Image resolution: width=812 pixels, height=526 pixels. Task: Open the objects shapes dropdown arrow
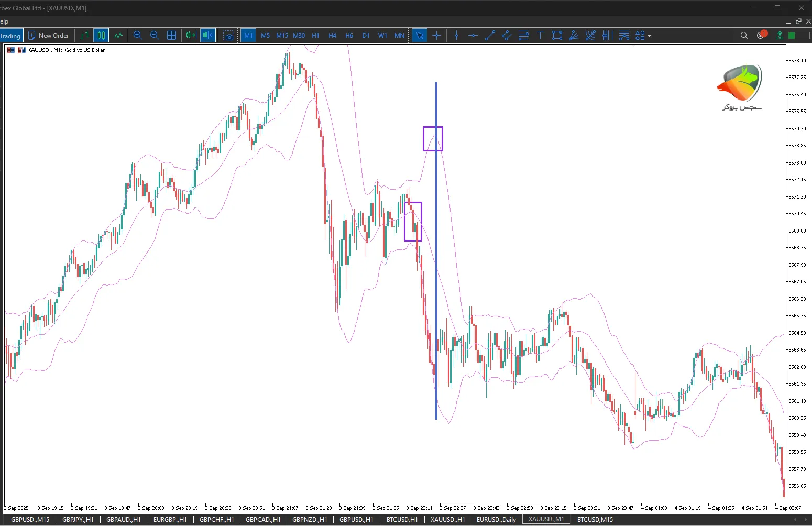point(649,36)
